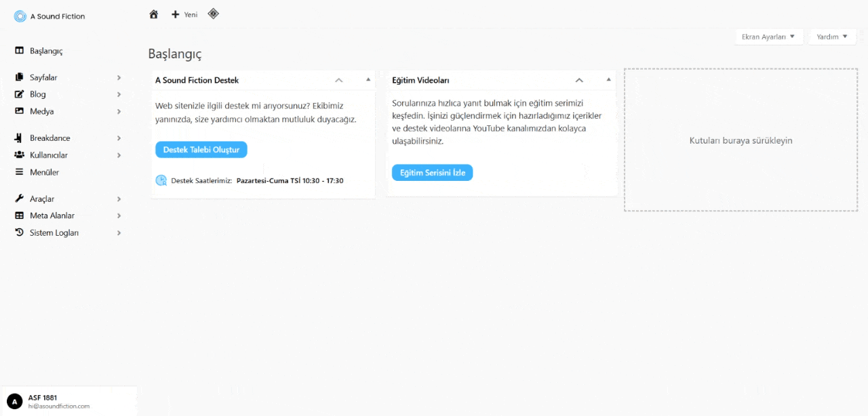Select Menüler in the sidebar menu
This screenshot has height=416, width=868.
coord(43,172)
